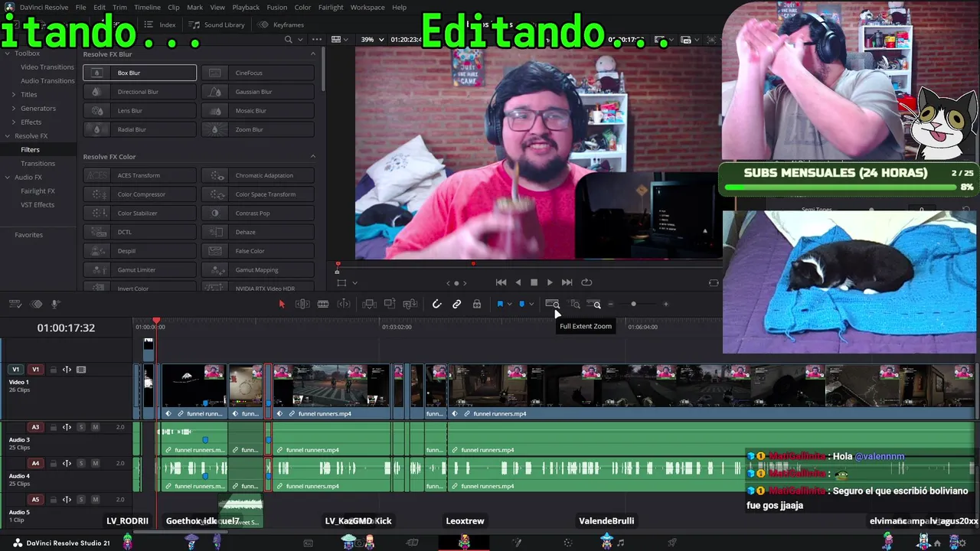The width and height of the screenshot is (980, 551).
Task: Zoom in timeline with plus icon
Action: [665, 304]
